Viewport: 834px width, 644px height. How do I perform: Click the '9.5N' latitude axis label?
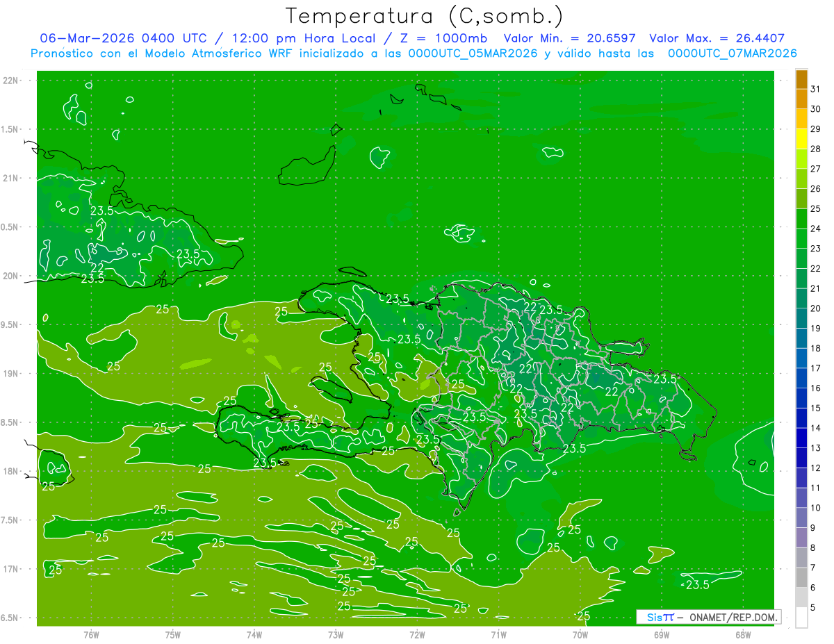10,324
